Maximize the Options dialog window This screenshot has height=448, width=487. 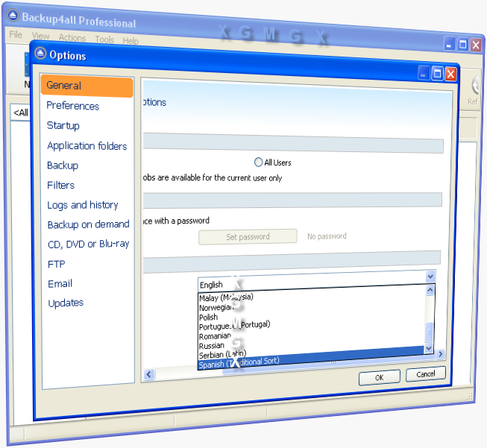(x=437, y=74)
